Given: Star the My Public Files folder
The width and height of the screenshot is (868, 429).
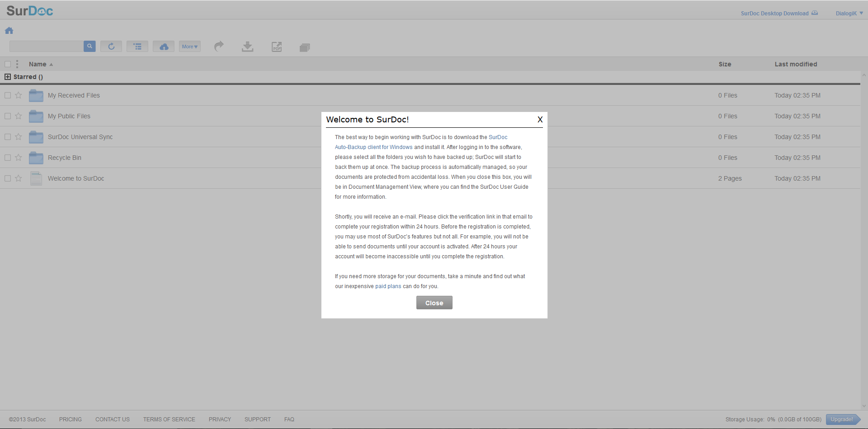Looking at the screenshot, I should [x=19, y=116].
